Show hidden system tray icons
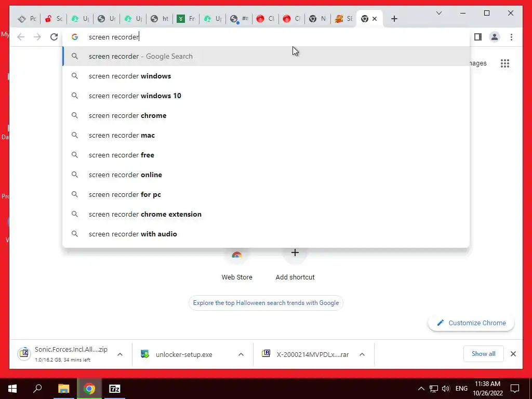 (421, 389)
